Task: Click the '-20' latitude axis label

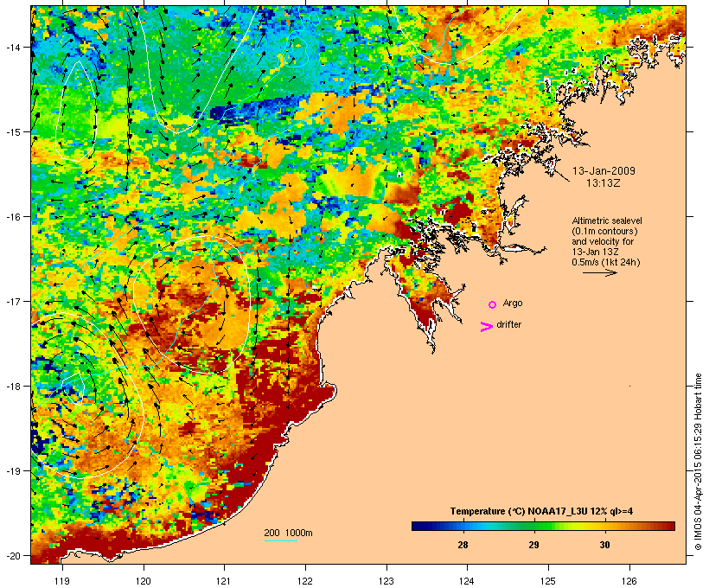Action: click(x=12, y=556)
